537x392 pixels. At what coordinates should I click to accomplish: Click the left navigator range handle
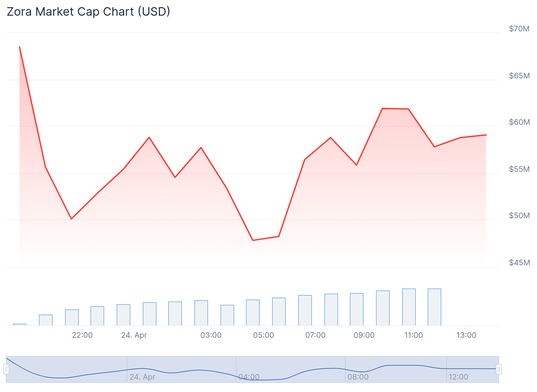point(6,369)
